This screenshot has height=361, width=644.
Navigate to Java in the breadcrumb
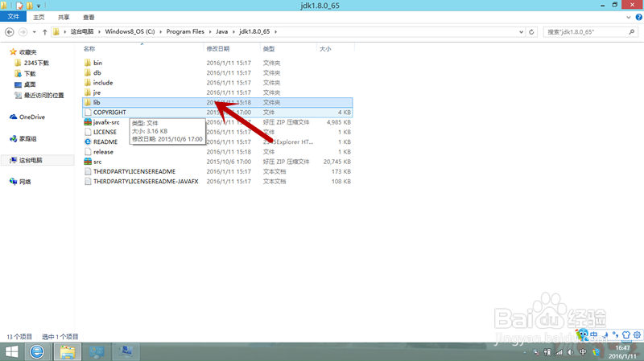(x=222, y=31)
